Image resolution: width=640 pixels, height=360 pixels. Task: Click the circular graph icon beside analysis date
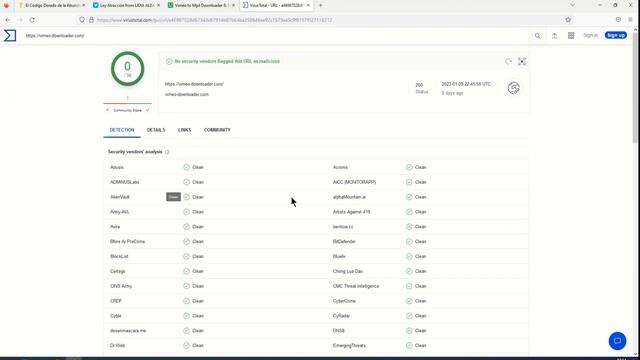tap(513, 88)
